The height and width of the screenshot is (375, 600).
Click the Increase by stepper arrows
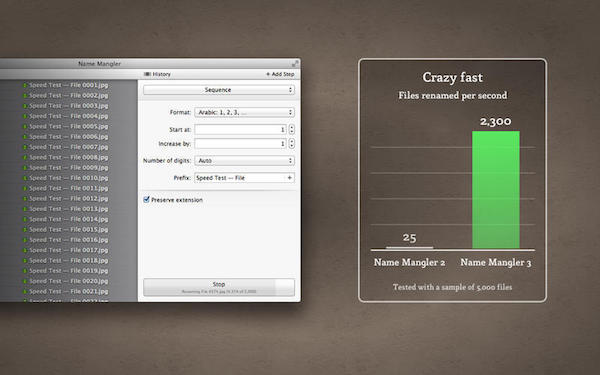[x=292, y=143]
